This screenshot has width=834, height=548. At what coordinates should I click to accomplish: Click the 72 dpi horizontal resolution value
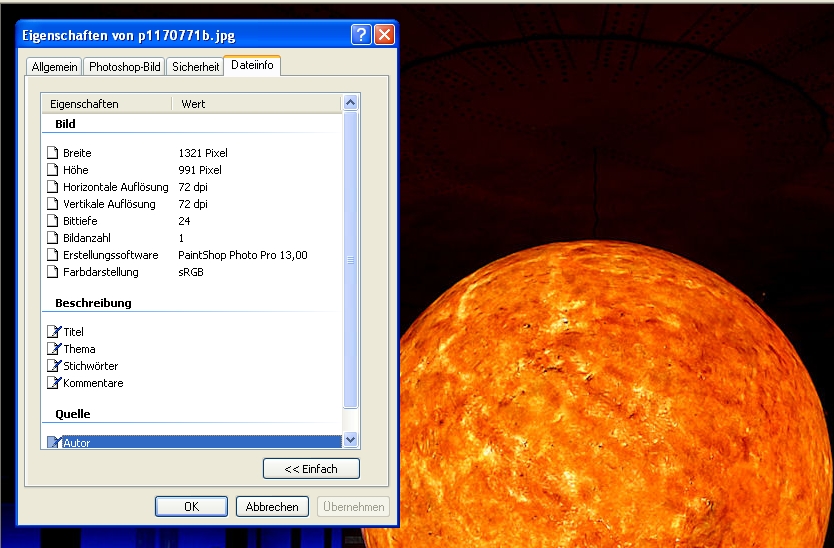(193, 187)
